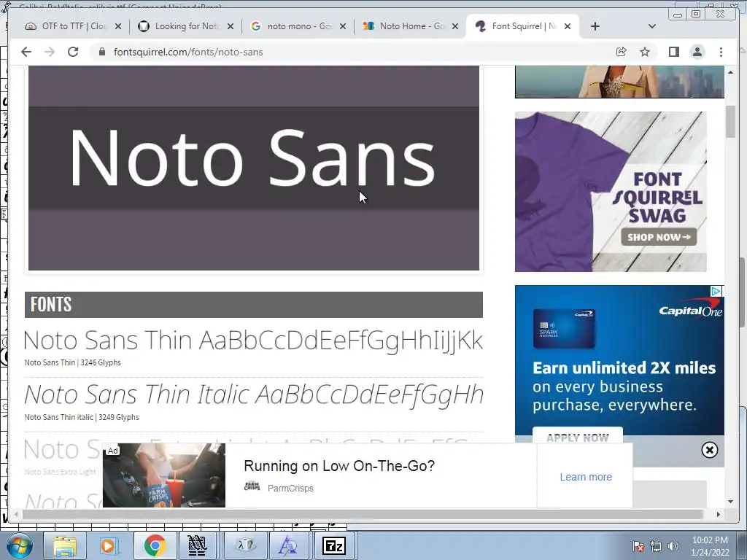Click the scroll down arrow

[731, 502]
